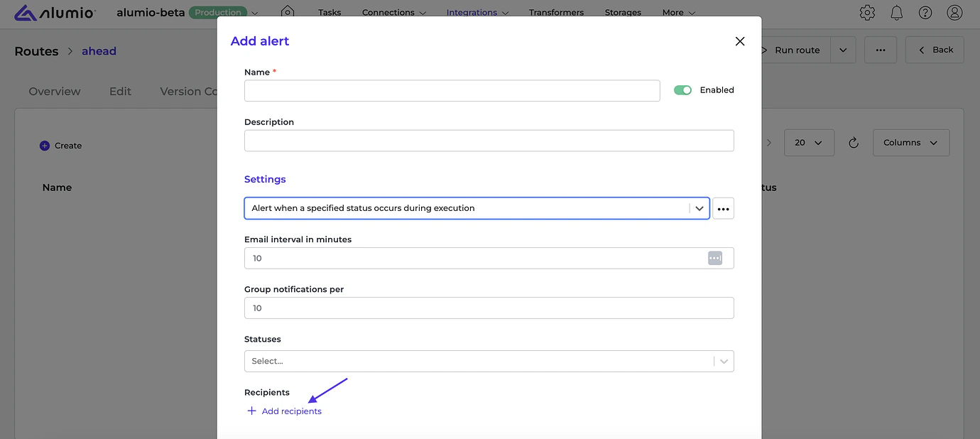Open the notifications bell
980x439 pixels.
click(x=896, y=12)
